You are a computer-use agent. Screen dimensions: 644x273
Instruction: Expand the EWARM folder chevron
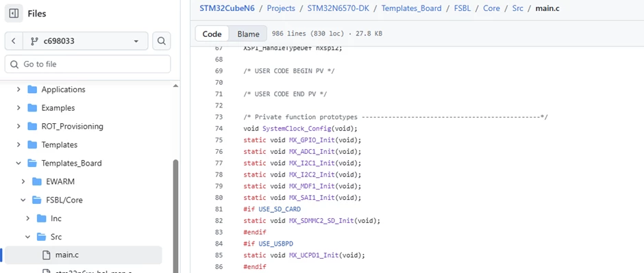[x=23, y=181]
